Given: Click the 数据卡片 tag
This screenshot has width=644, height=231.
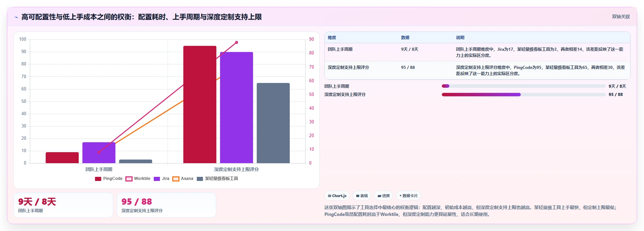Looking at the screenshot, I should 409,196.
